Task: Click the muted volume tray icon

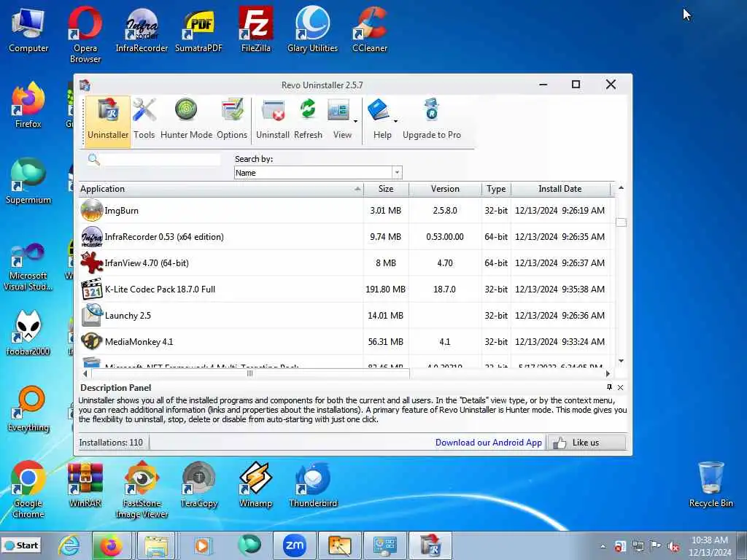Action: click(673, 547)
